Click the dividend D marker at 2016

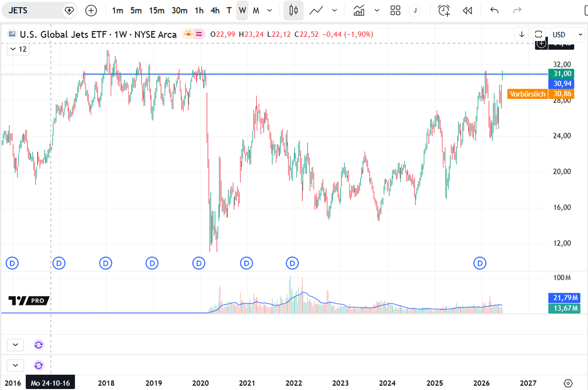click(x=12, y=263)
